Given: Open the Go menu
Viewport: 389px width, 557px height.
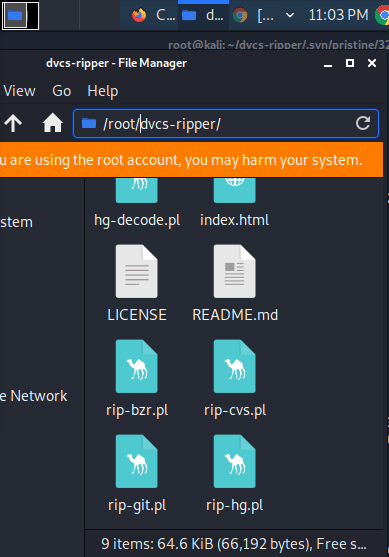Looking at the screenshot, I should click(x=61, y=91).
